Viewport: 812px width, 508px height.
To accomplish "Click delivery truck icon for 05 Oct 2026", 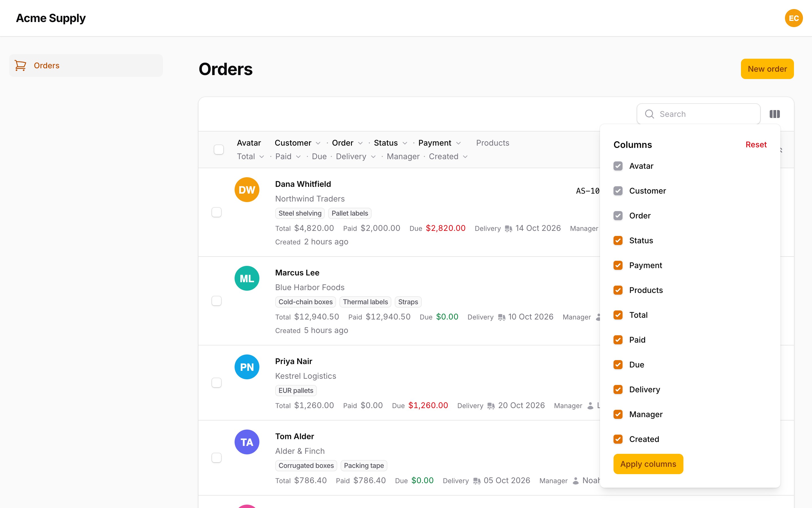I will tap(477, 481).
